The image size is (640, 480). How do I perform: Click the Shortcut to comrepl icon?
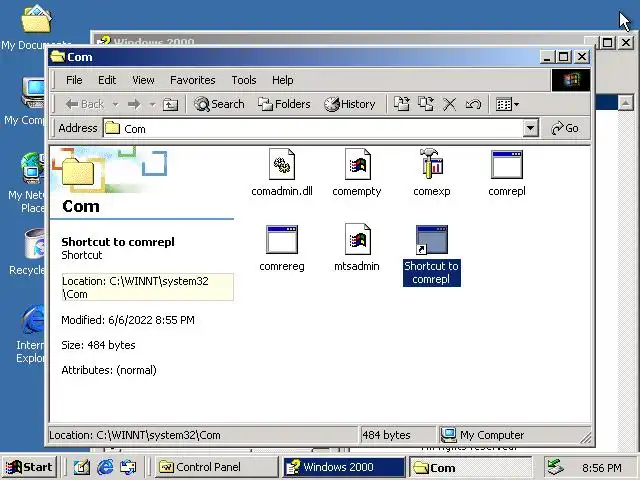tap(431, 240)
